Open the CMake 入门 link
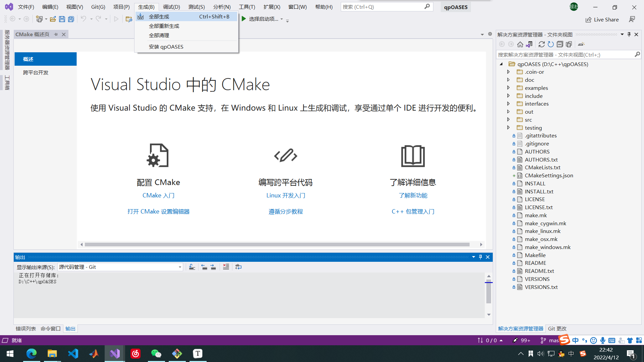 [x=158, y=195]
